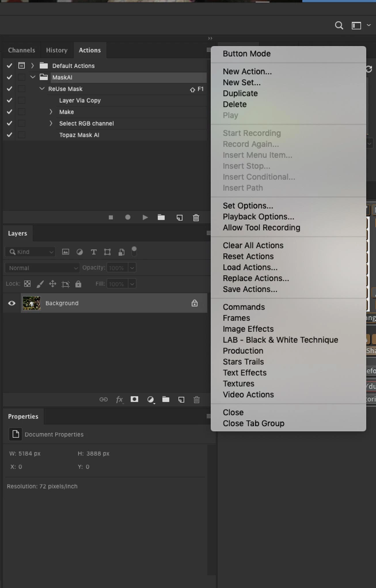Click the Link layers icon
Viewport: 376px width, 588px height.
click(103, 399)
